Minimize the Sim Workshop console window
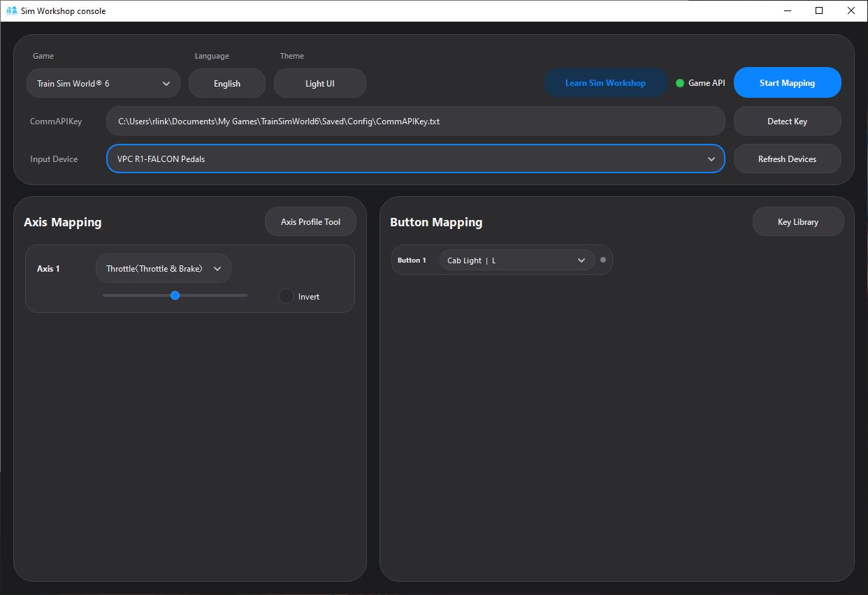The height and width of the screenshot is (595, 868). tap(787, 11)
